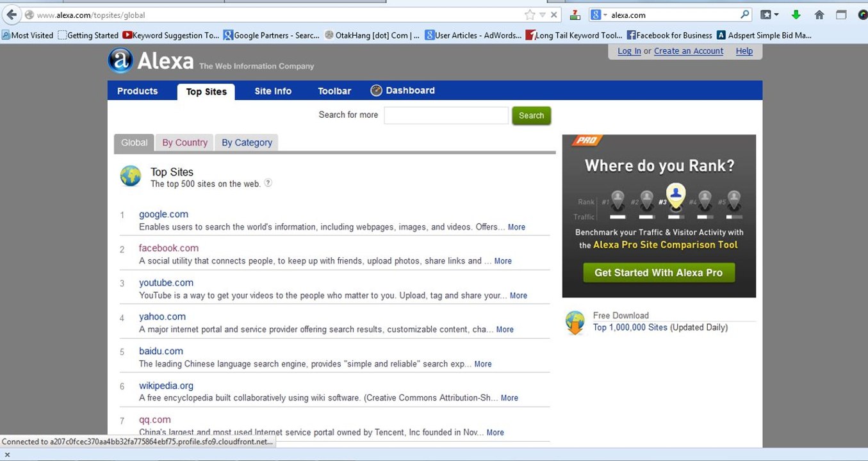Click the Alexa logo

tap(151, 61)
